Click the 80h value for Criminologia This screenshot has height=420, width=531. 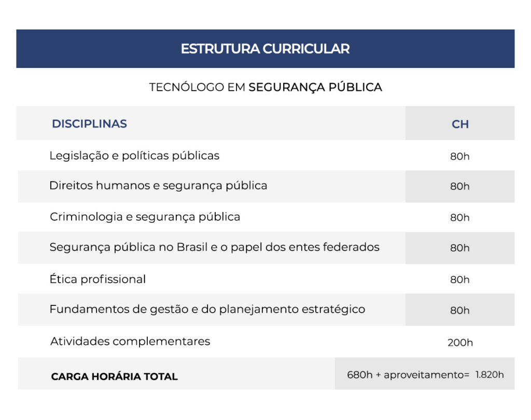[x=460, y=218]
